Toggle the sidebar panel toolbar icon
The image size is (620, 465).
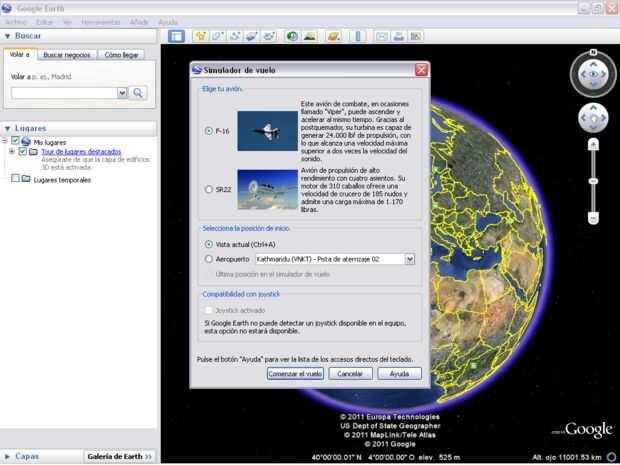[176, 36]
